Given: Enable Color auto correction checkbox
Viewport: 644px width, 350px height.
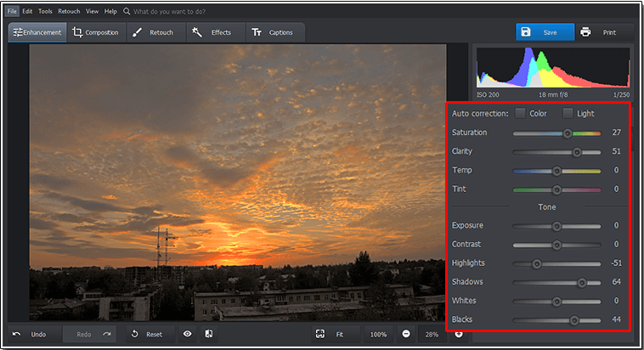Looking at the screenshot, I should pos(520,113).
